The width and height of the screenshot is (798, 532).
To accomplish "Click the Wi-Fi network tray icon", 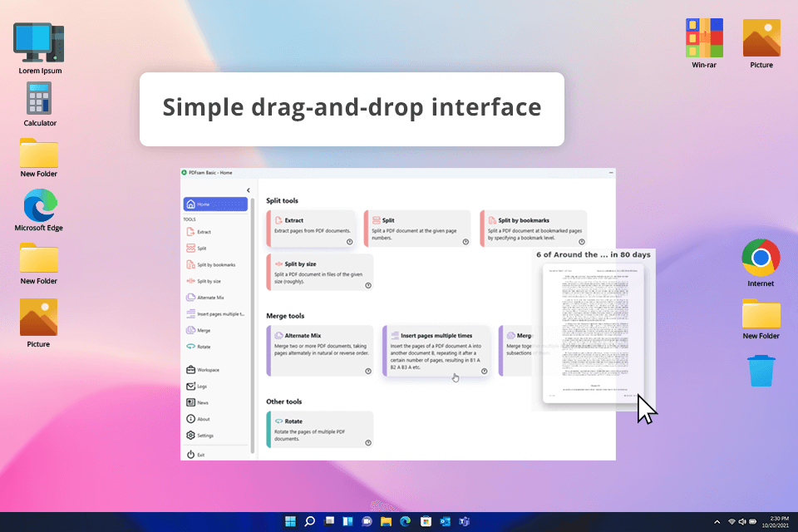I will (731, 522).
